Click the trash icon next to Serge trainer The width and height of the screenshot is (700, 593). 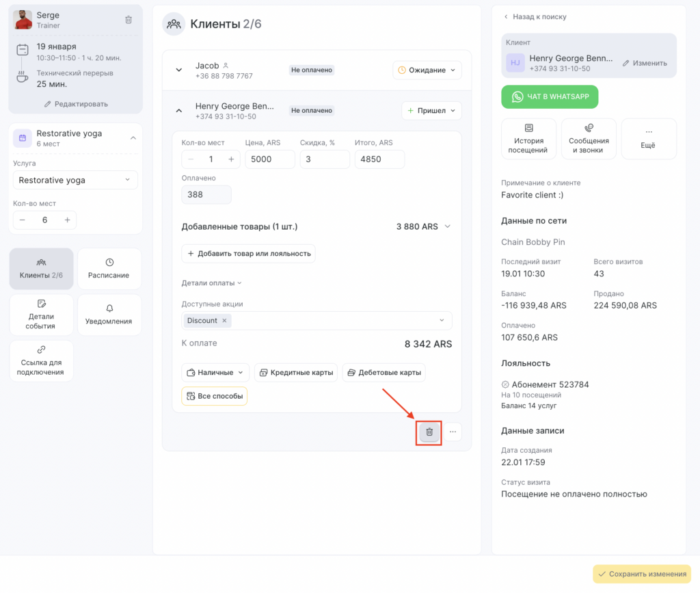click(129, 20)
